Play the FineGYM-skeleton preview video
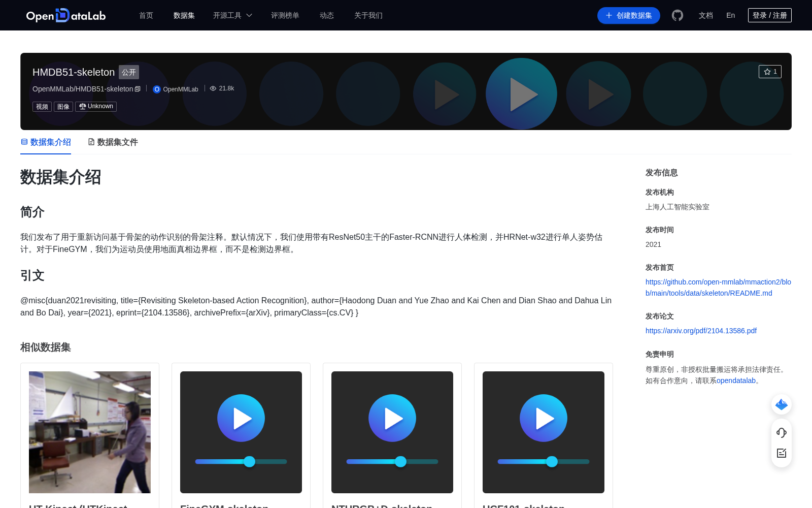812x508 pixels. [x=241, y=418]
